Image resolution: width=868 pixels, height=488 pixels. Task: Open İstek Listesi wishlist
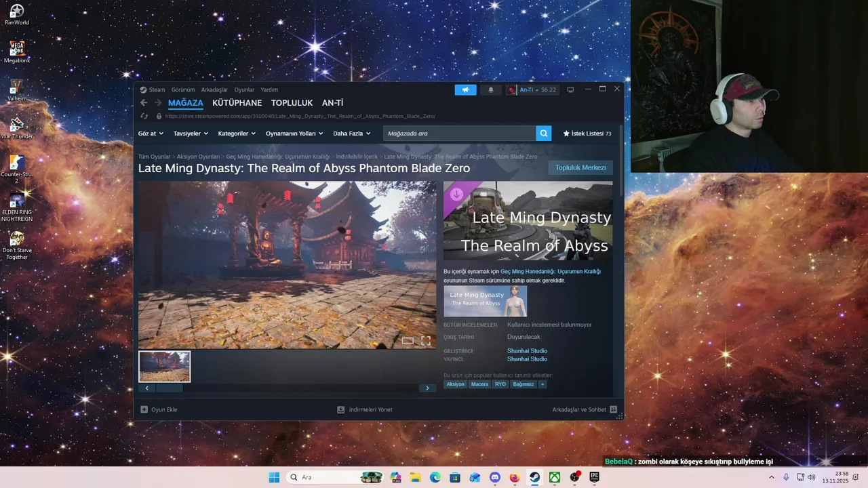pos(587,134)
